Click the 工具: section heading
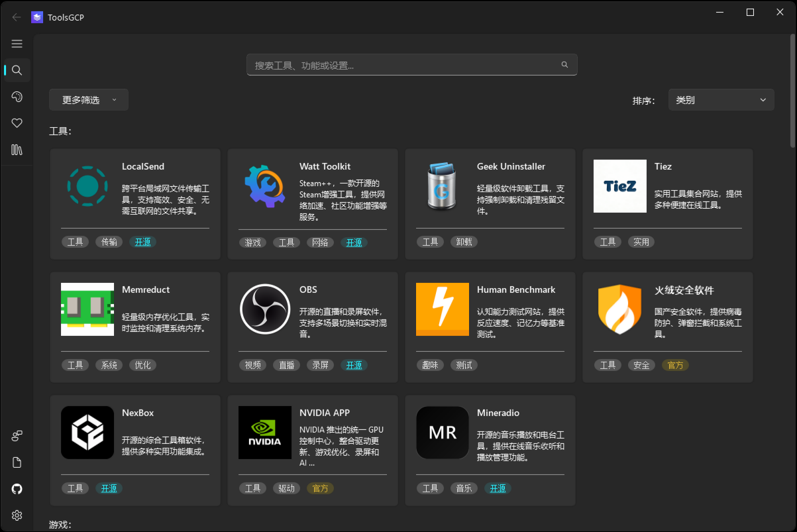The height and width of the screenshot is (532, 797). tap(60, 131)
